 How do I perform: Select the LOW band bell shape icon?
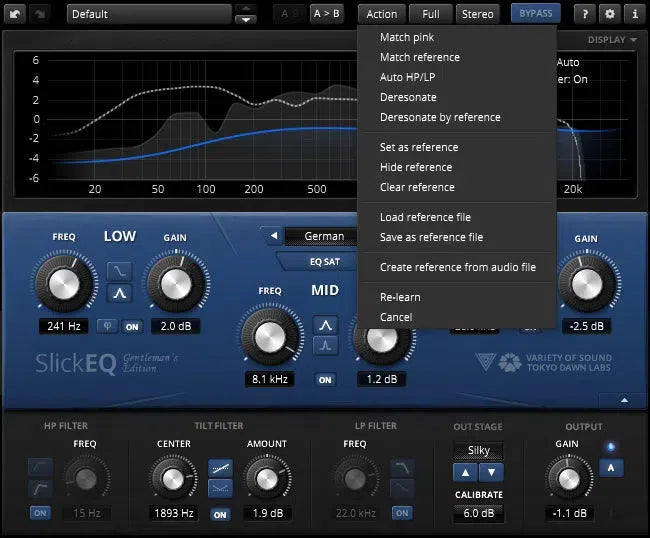[x=120, y=293]
